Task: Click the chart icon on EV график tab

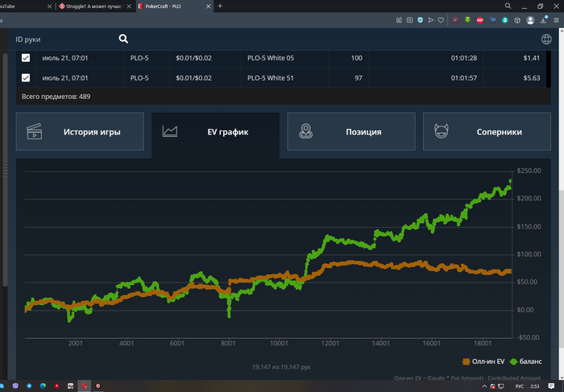Action: (170, 131)
